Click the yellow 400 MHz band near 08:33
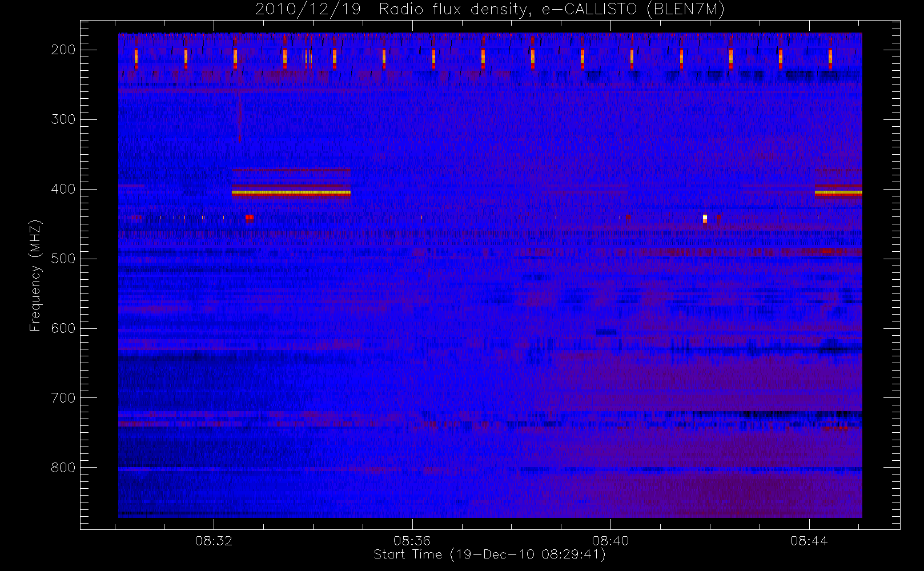The image size is (924, 571). 291,193
